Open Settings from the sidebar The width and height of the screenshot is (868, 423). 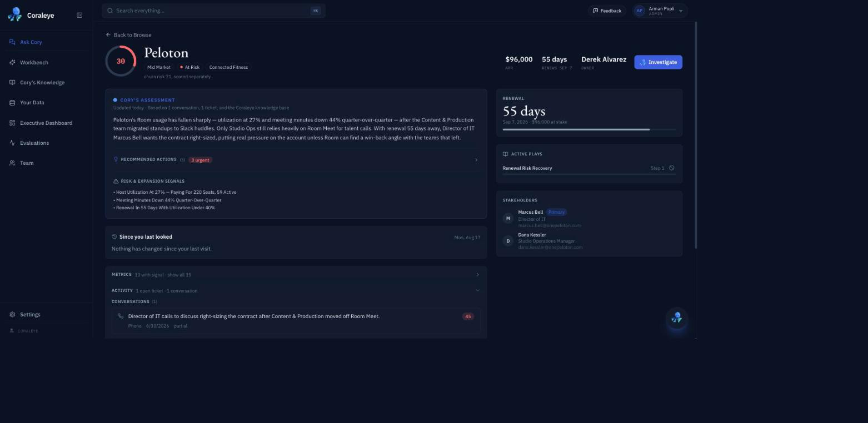[x=46, y=315]
